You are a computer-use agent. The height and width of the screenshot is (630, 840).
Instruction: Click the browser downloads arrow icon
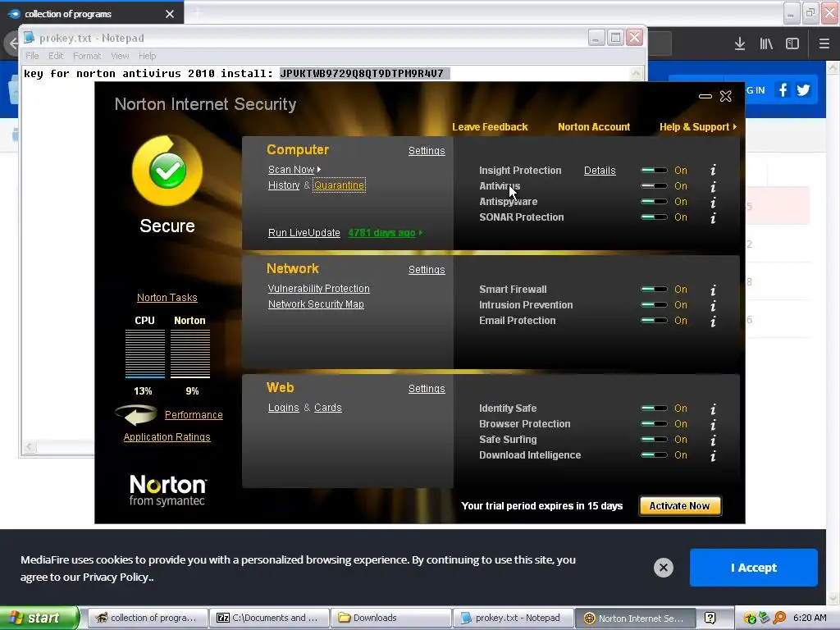coord(740,44)
